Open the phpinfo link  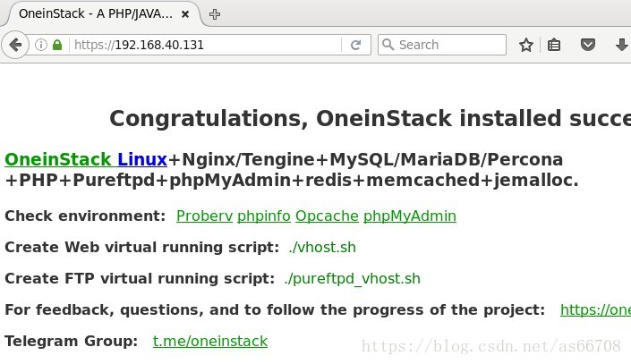(264, 216)
